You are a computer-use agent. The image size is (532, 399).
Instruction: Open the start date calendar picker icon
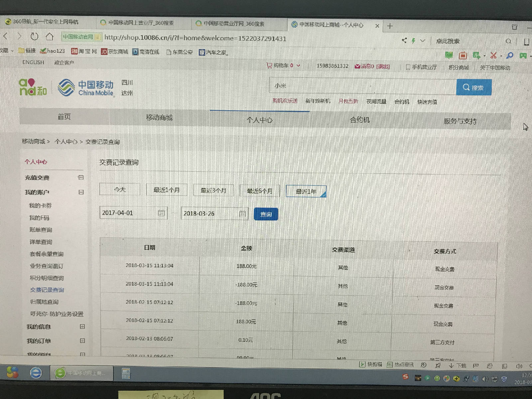(161, 213)
